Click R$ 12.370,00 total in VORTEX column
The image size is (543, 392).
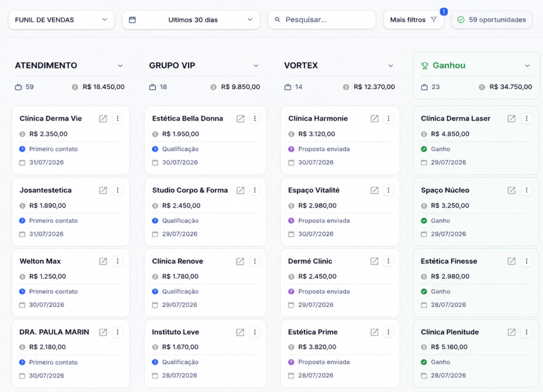(x=374, y=87)
